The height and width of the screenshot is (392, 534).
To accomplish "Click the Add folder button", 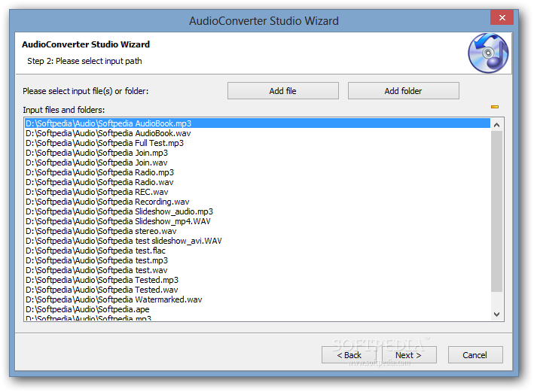I will click(403, 91).
